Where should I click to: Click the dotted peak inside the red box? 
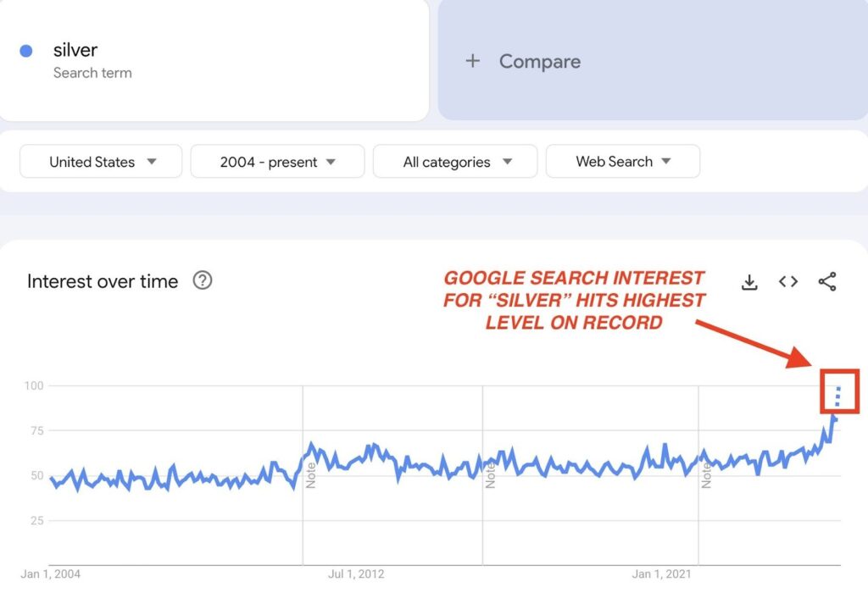click(x=838, y=396)
